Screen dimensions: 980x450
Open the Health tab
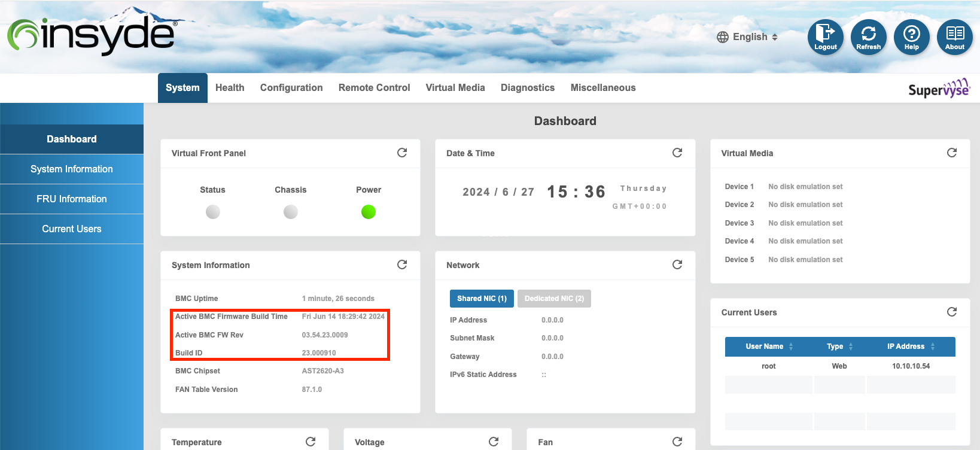pos(230,88)
